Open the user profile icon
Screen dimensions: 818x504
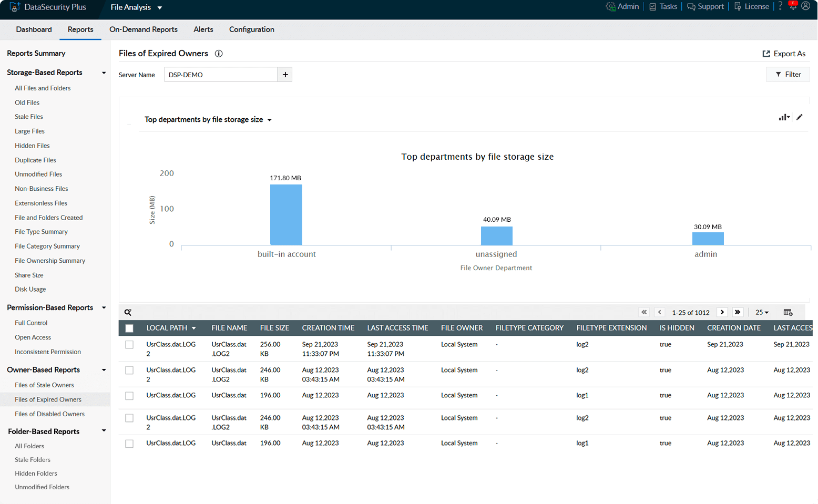point(805,6)
